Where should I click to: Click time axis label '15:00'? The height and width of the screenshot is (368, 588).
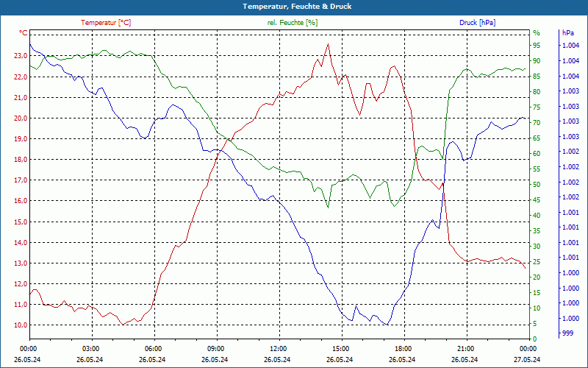tap(340, 349)
